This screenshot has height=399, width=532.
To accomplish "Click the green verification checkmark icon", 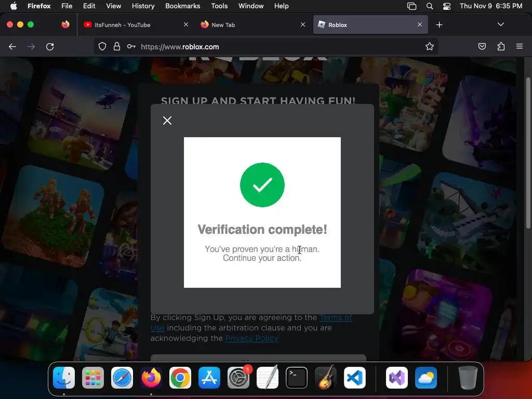I will pos(262,185).
